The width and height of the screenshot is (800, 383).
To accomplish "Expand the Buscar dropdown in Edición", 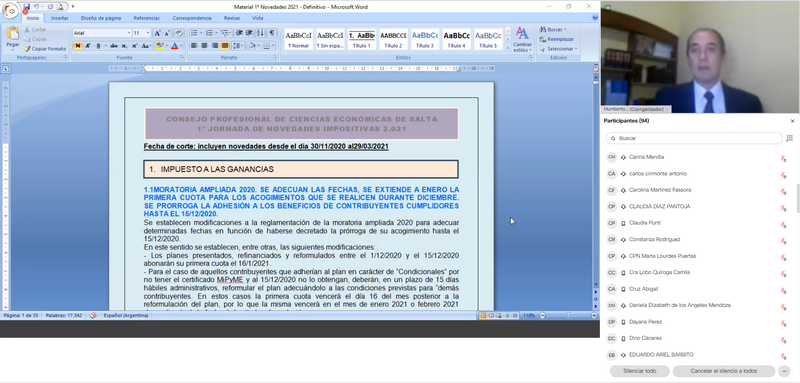I will click(x=565, y=30).
